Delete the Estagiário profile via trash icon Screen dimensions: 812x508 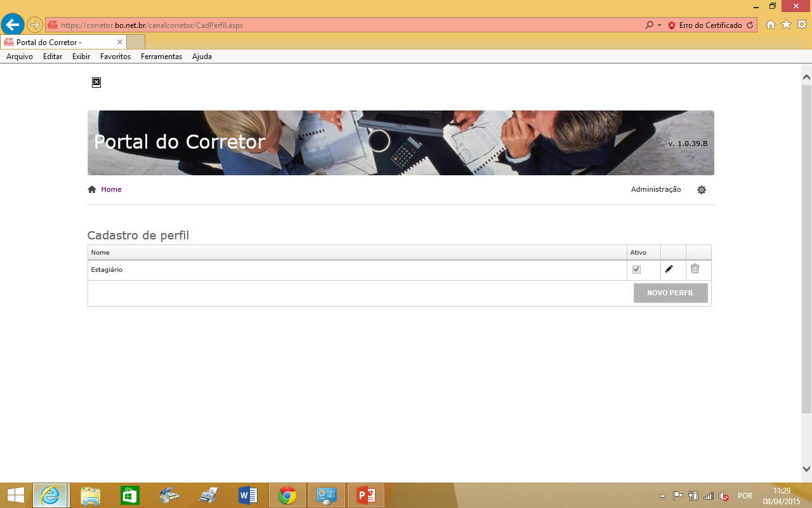click(x=695, y=269)
